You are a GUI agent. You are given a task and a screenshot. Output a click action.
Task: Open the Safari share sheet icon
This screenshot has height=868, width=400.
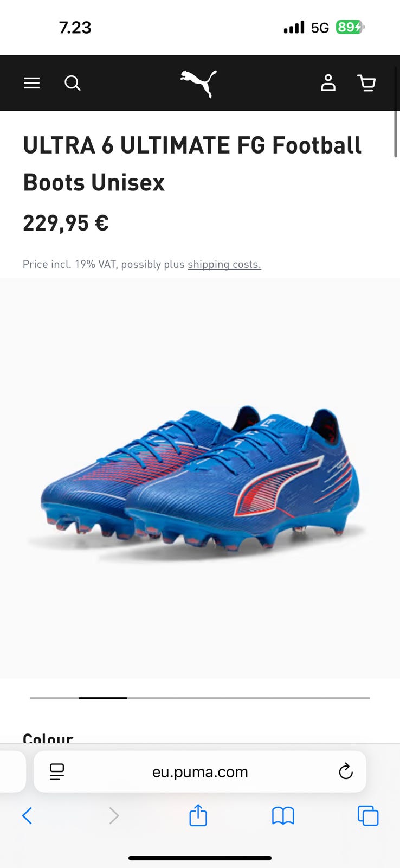point(198,815)
